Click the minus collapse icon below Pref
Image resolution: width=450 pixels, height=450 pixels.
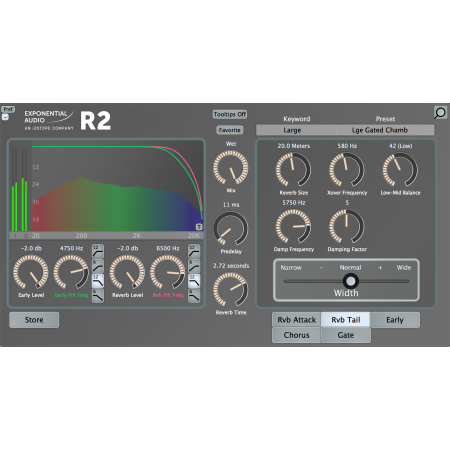pos(5,117)
